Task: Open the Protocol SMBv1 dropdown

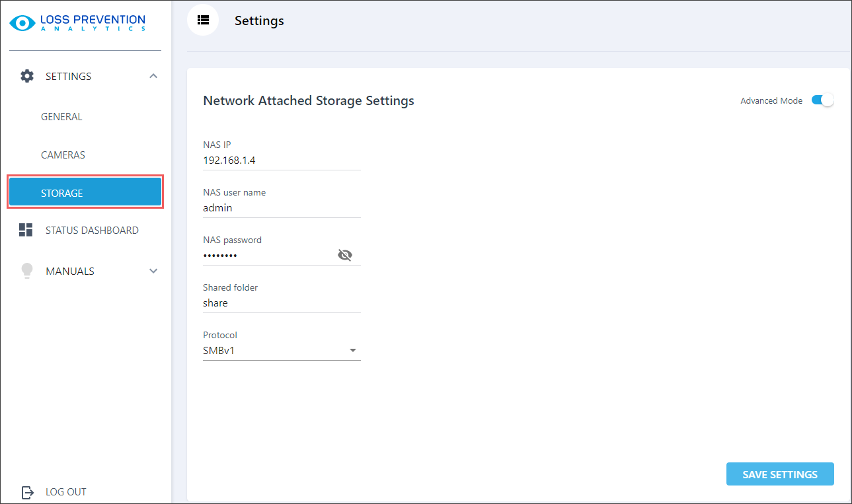Action: [x=282, y=351]
